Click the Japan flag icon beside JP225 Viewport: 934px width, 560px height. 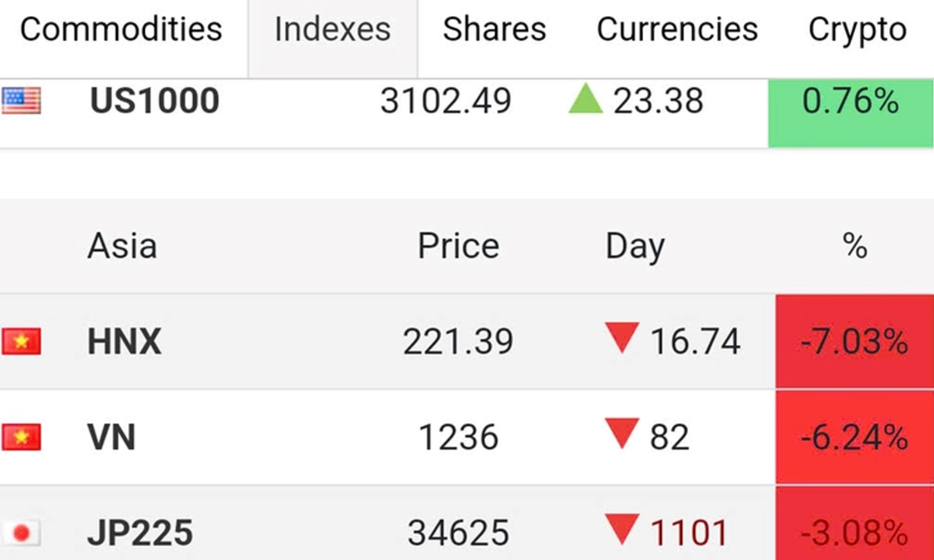tap(21, 533)
